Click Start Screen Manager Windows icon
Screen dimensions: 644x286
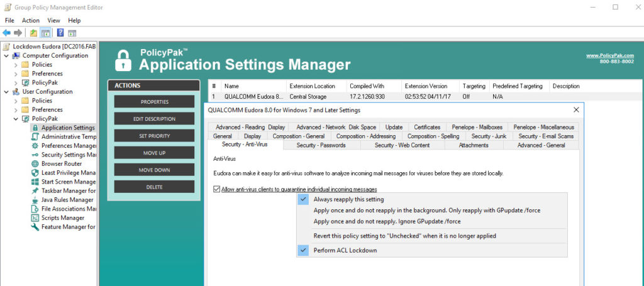tap(35, 182)
